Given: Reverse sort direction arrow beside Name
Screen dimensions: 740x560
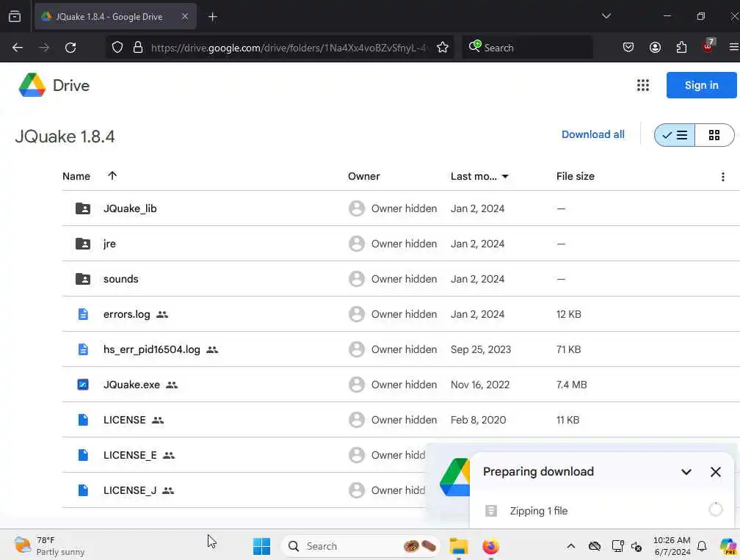Looking at the screenshot, I should click(x=112, y=175).
